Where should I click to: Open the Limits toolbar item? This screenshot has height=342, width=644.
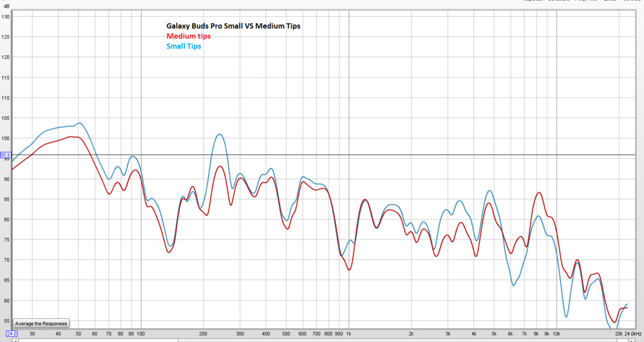608,1
